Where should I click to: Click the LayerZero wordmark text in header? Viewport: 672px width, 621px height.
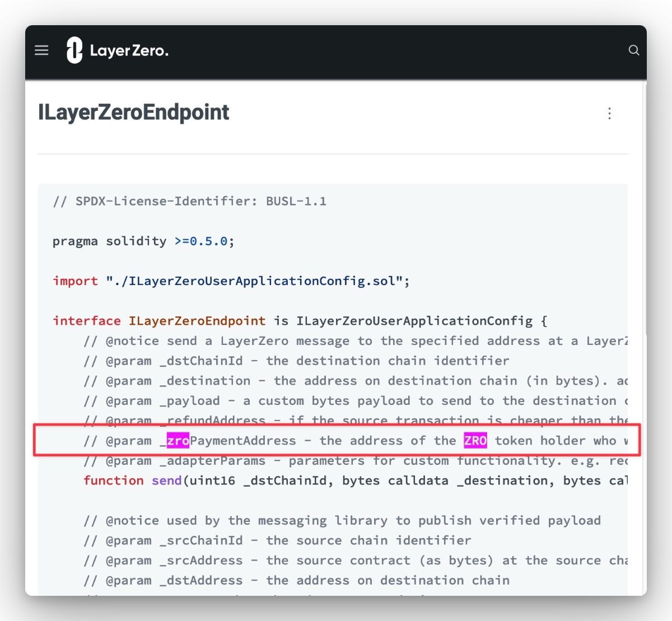pyautogui.click(x=129, y=51)
